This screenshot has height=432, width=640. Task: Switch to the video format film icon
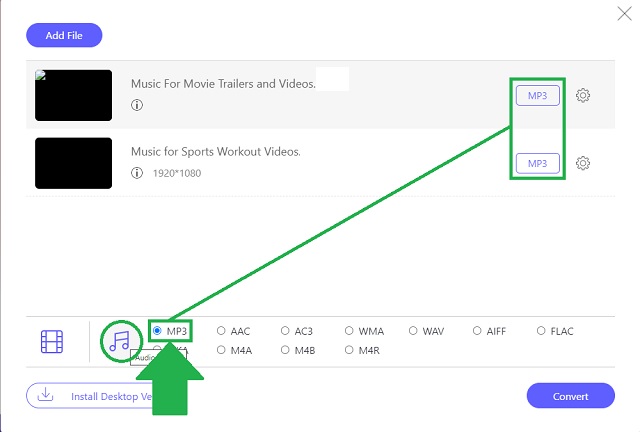(52, 342)
